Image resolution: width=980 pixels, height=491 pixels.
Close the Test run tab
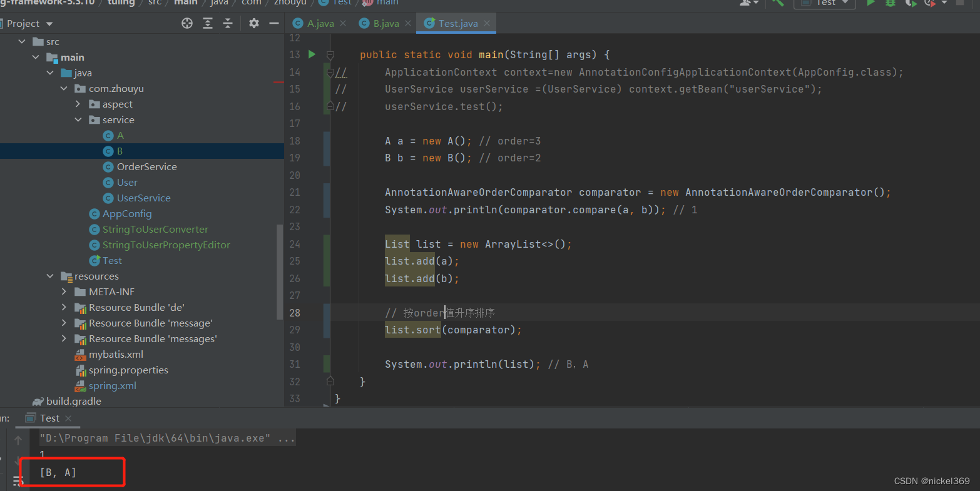click(x=68, y=418)
